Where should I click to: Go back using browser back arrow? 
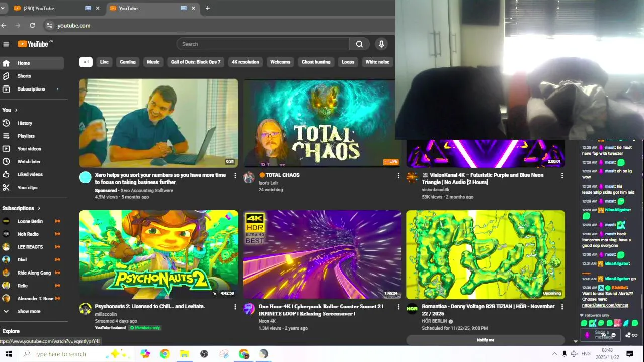pos(4,25)
